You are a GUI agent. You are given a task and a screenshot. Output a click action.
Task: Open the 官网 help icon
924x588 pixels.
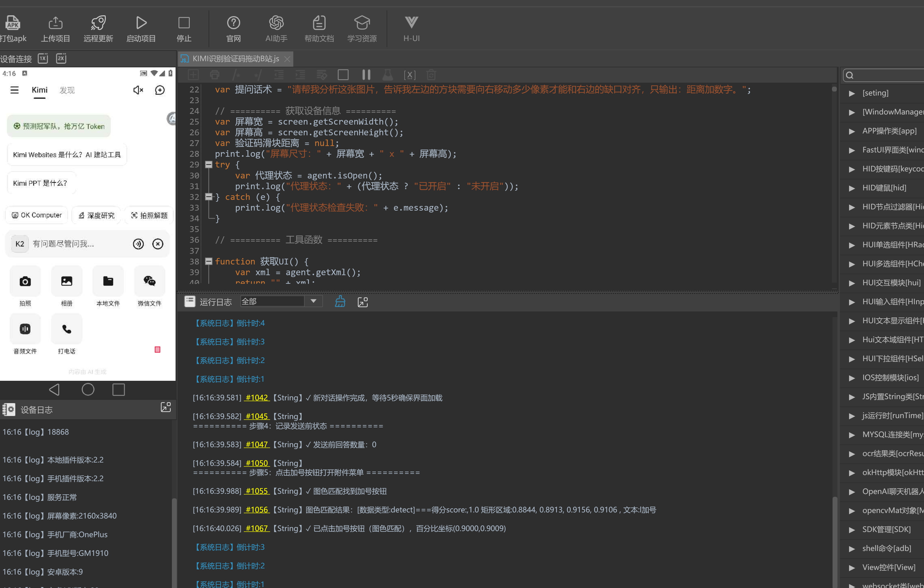click(233, 23)
